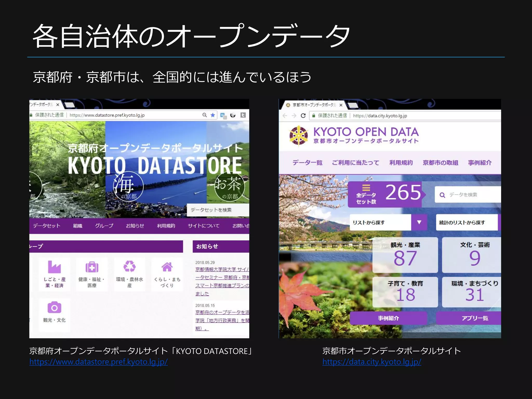Viewport: 532px width, 399px height.
Task: Click the datastore.pref.kyoto.lg.jp hyperlink below left screenshot
Action: click(x=98, y=362)
